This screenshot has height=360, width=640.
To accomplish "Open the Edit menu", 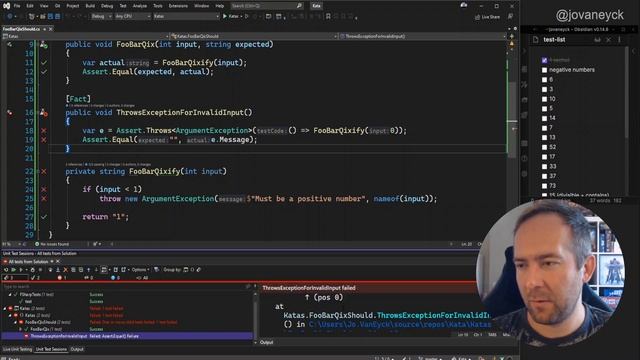I will point(30,6).
